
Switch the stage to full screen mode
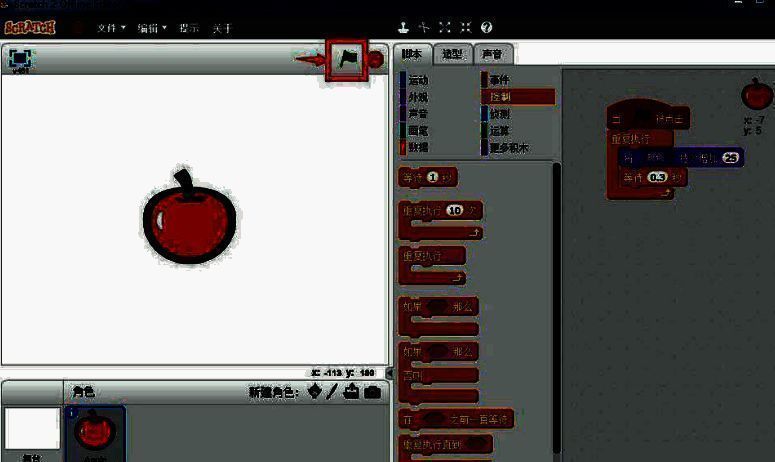(x=20, y=59)
